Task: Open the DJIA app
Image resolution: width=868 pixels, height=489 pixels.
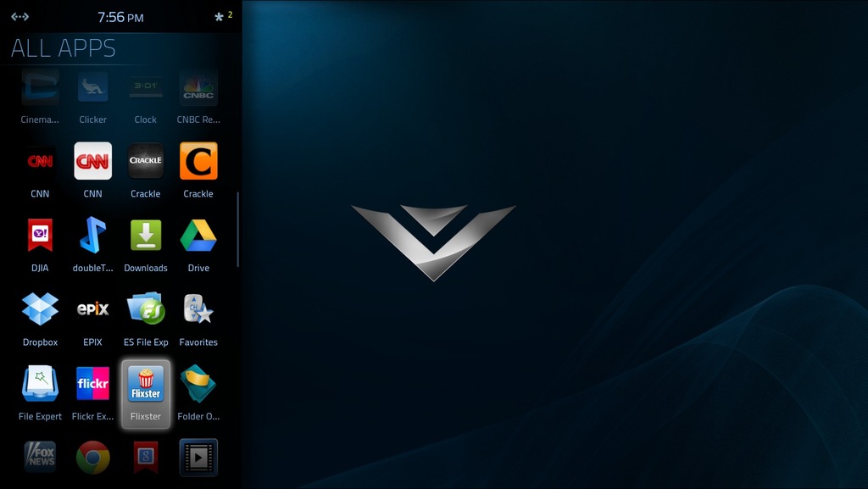Action: coord(40,235)
